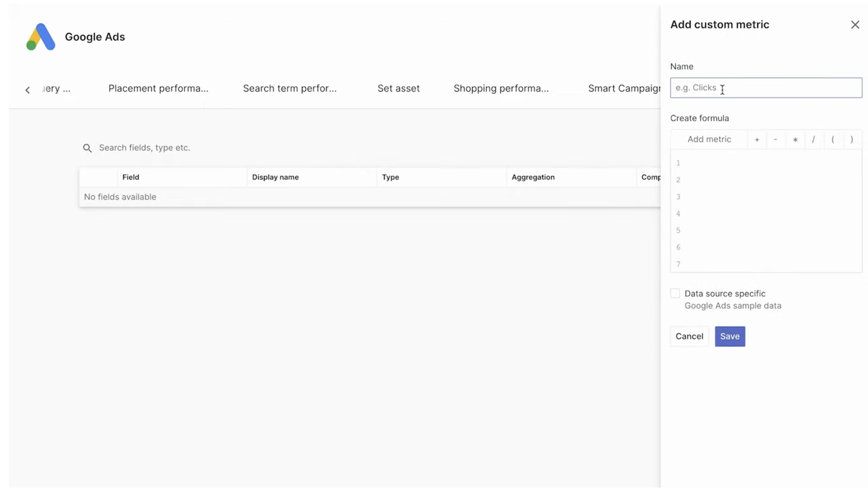Select the Set asset tab
The height and width of the screenshot is (497, 868).
coord(398,88)
